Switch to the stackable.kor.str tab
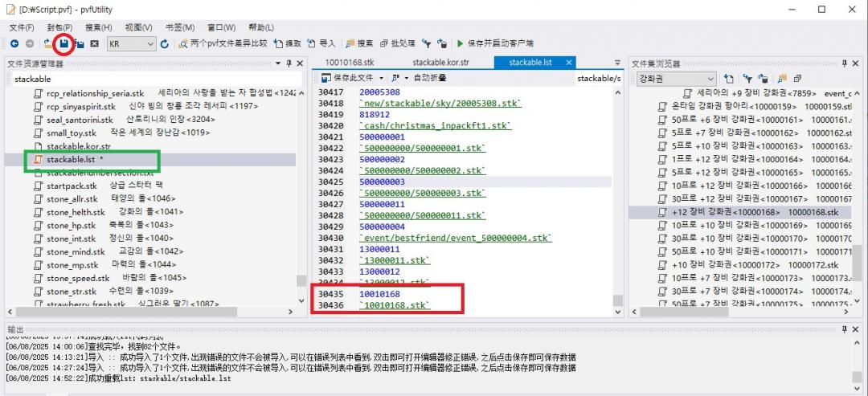868x396 pixels. pos(440,62)
